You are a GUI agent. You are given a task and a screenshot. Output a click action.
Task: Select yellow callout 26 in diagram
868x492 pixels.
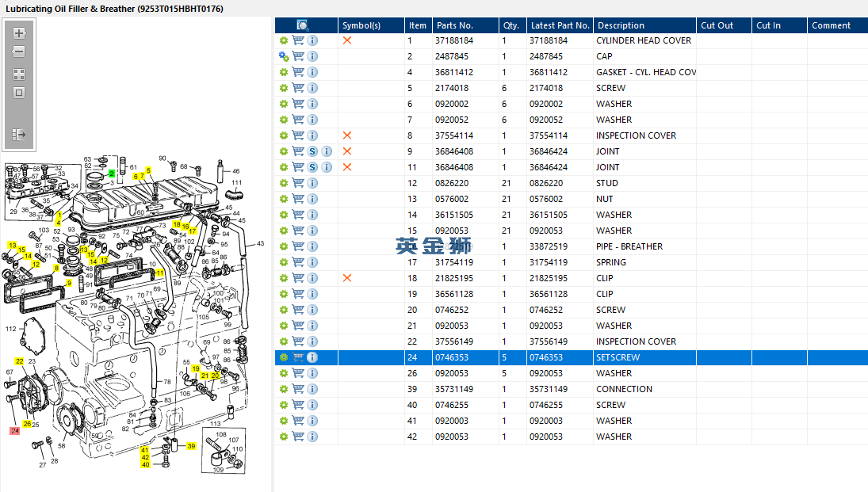(27, 424)
